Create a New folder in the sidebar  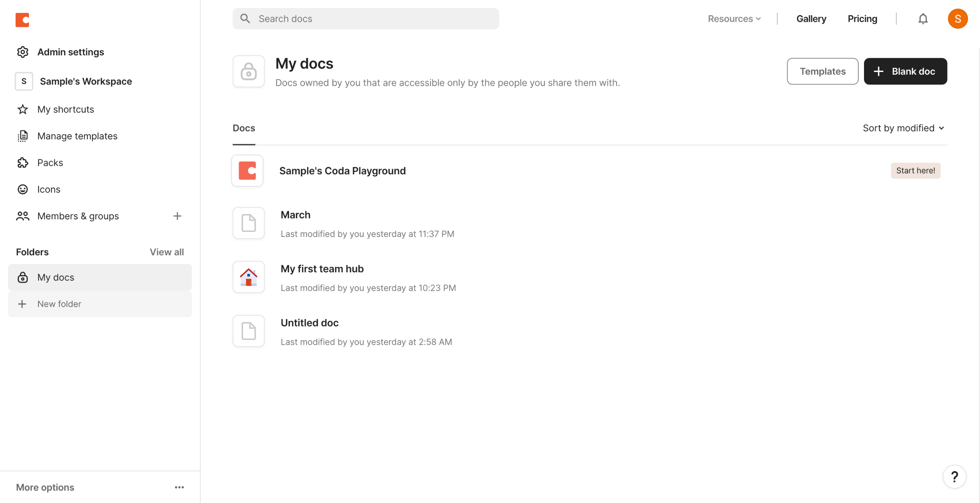pos(59,304)
